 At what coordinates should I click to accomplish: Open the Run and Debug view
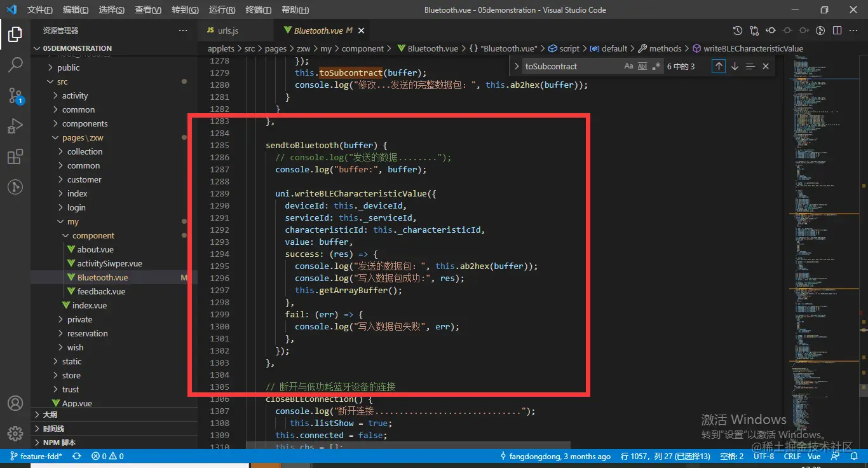click(15, 126)
